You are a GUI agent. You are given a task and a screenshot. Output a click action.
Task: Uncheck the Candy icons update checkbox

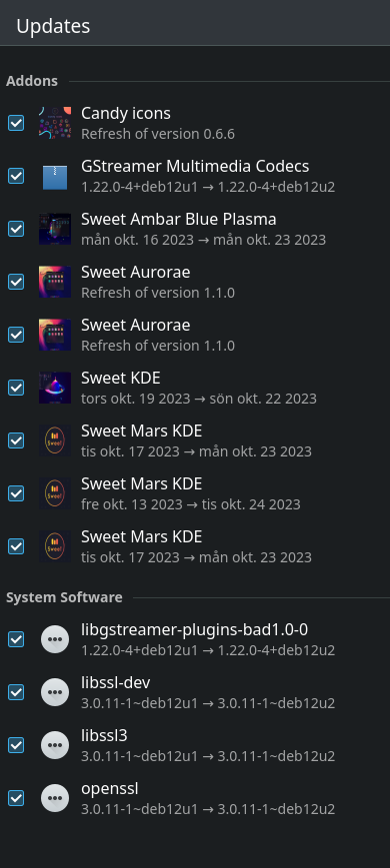click(x=16, y=123)
